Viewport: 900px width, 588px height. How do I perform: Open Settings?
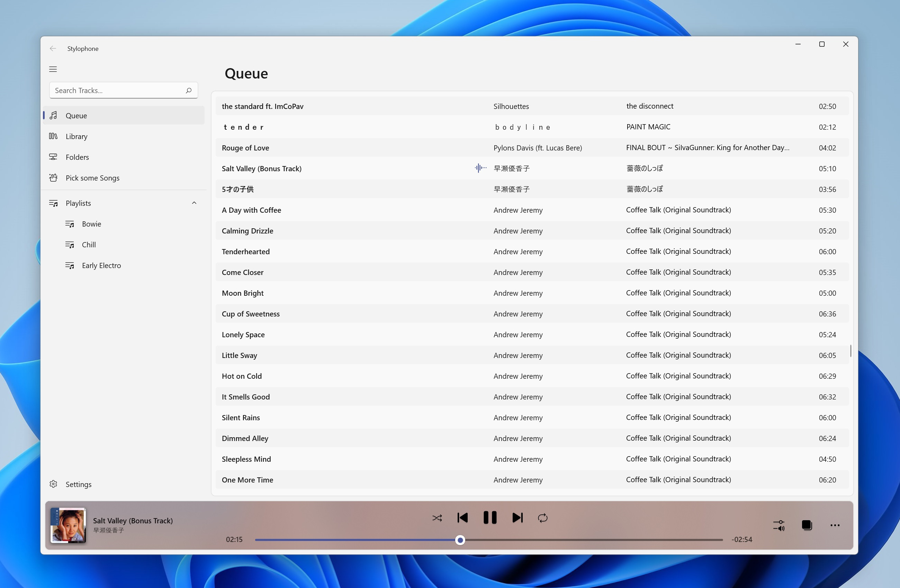78,485
